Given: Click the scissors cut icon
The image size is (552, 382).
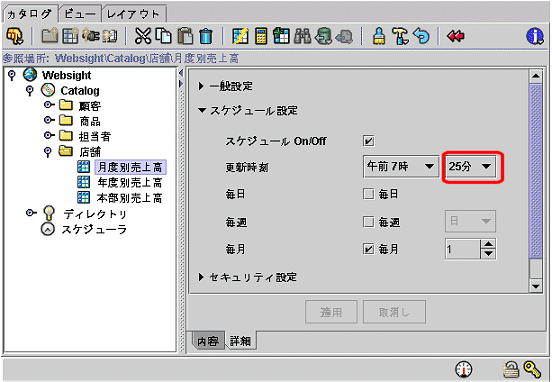Looking at the screenshot, I should pos(143,36).
